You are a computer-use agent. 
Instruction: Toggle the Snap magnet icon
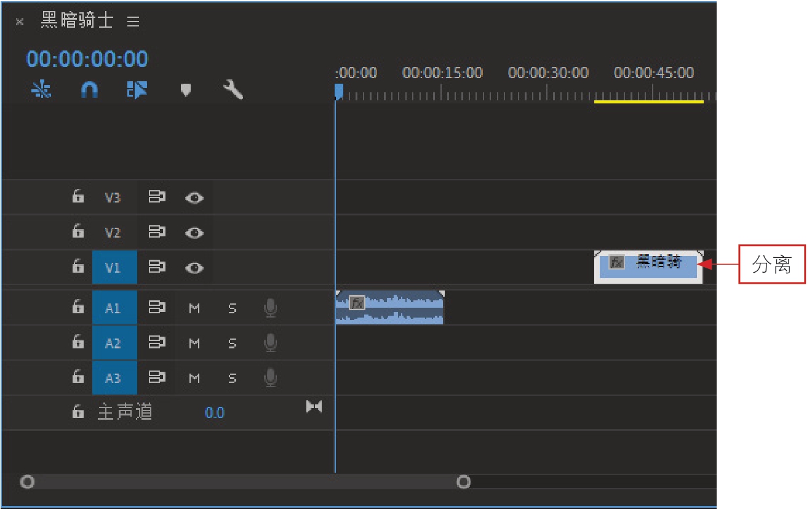(x=89, y=90)
